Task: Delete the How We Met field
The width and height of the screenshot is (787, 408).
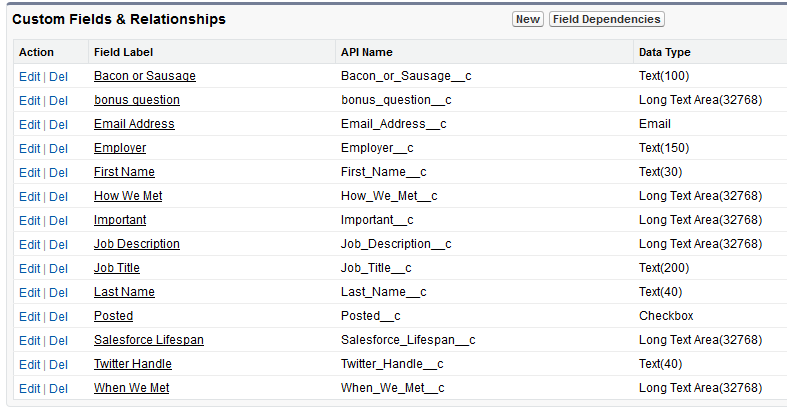Action: (58, 197)
